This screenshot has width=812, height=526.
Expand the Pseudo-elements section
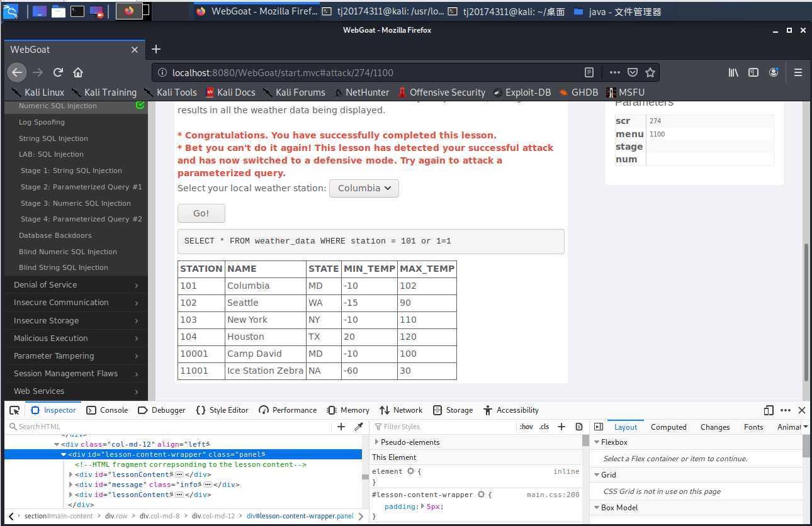click(x=476, y=442)
